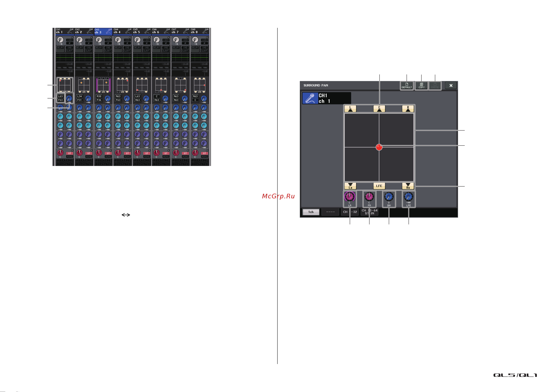555x392 pixels.
Task: Select the highlighted CH3 channel header
Action: (x=103, y=31)
